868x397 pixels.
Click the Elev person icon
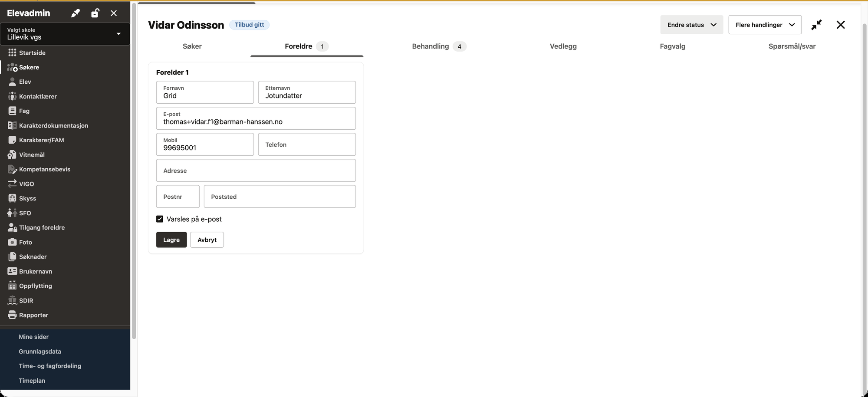coord(12,82)
